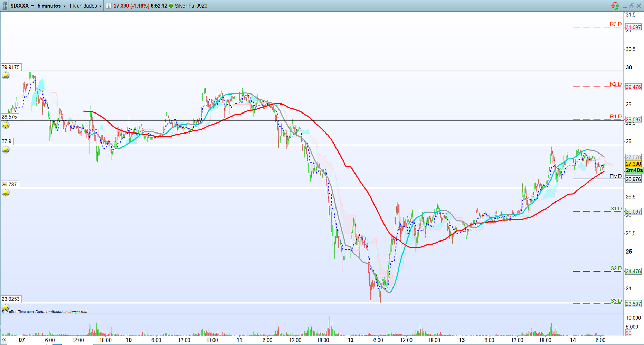Image resolution: width=644 pixels, height=345 pixels.
Task: Open the 5 minutos timeframe dropdown
Action: 51,6
